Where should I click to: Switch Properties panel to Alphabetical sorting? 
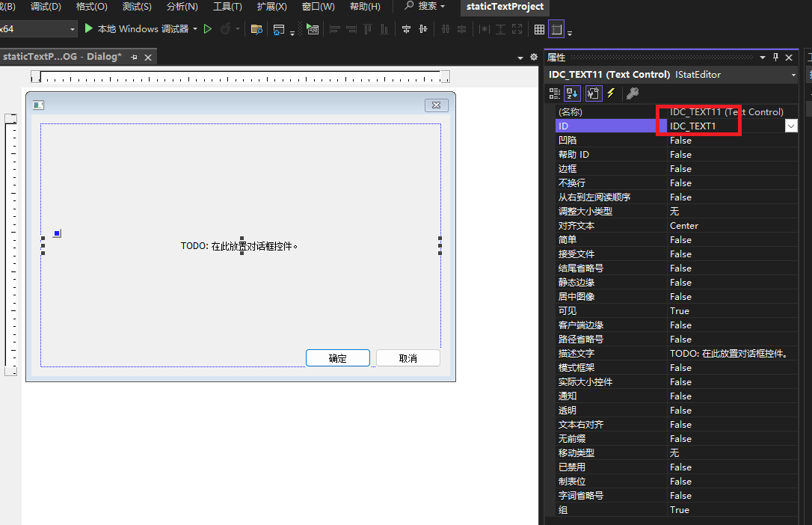572,93
